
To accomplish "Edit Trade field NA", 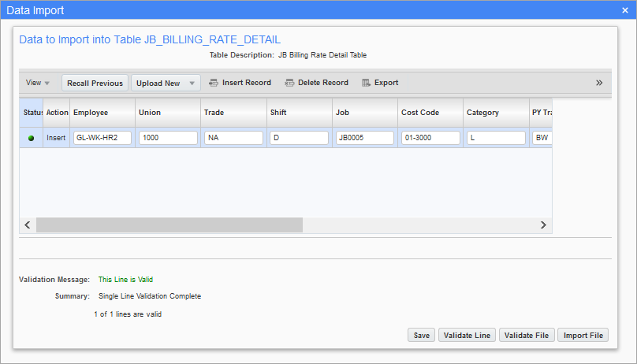I will (233, 138).
